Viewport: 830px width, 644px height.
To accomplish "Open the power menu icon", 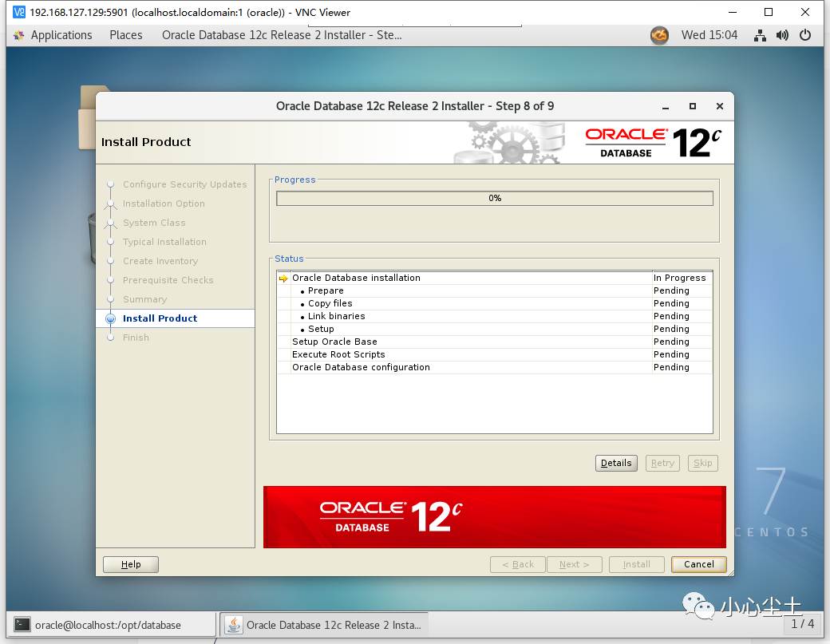I will click(x=805, y=35).
